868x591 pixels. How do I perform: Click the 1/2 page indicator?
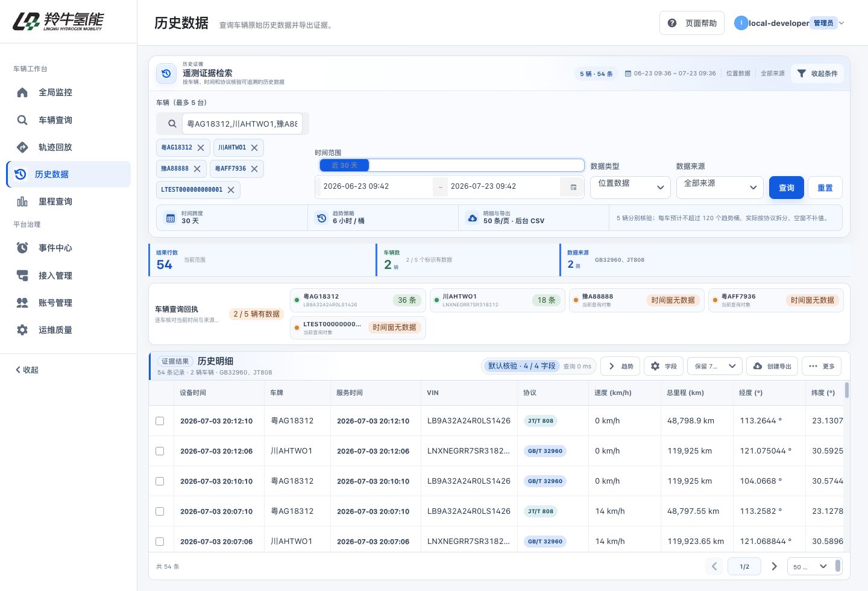pyautogui.click(x=744, y=566)
